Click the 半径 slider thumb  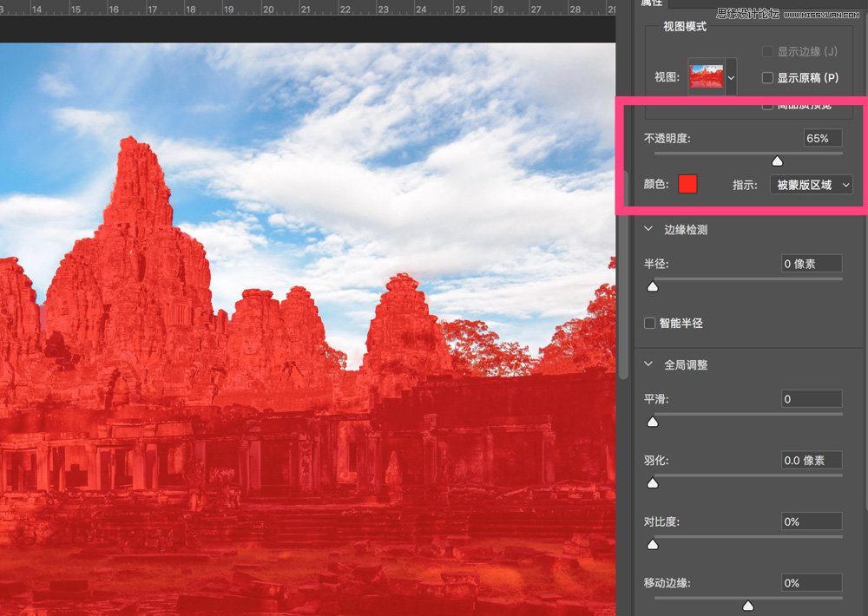click(x=653, y=286)
